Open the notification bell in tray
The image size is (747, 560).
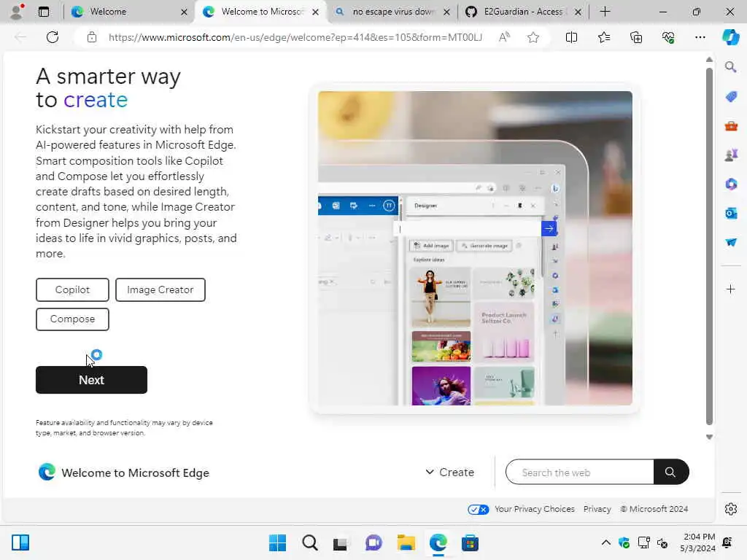click(x=727, y=542)
